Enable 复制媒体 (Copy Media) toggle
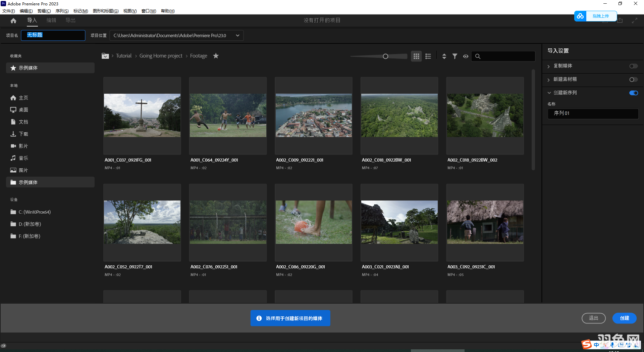 tap(633, 66)
